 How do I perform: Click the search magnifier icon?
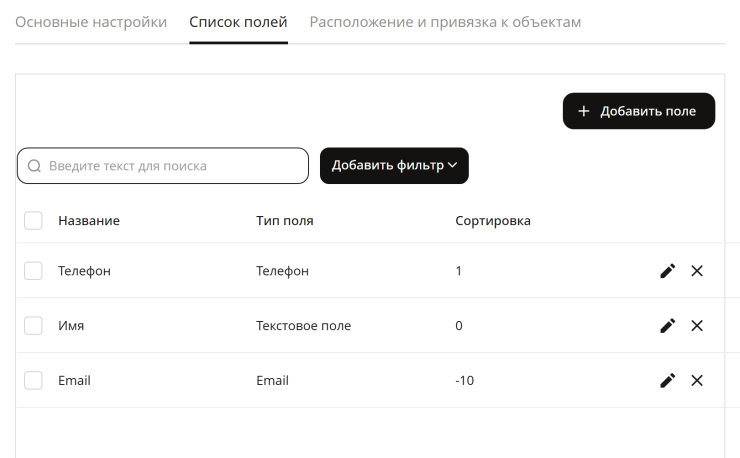coord(34,166)
